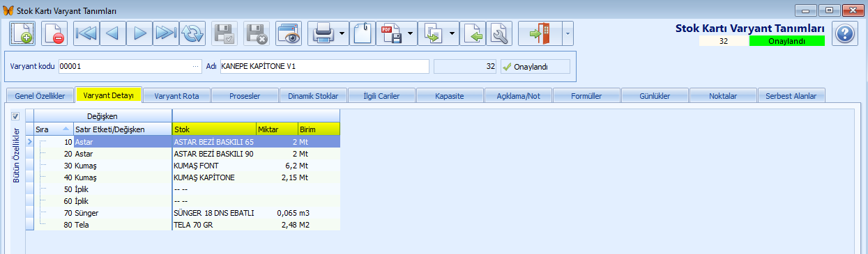Screen dimensions: 868x254
Task: Click the attachment paperclip page icon
Action: pos(363,33)
